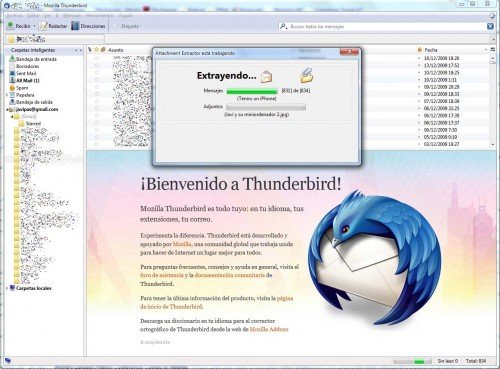
Task: Select the Borradores drafts folder
Action: [24, 66]
